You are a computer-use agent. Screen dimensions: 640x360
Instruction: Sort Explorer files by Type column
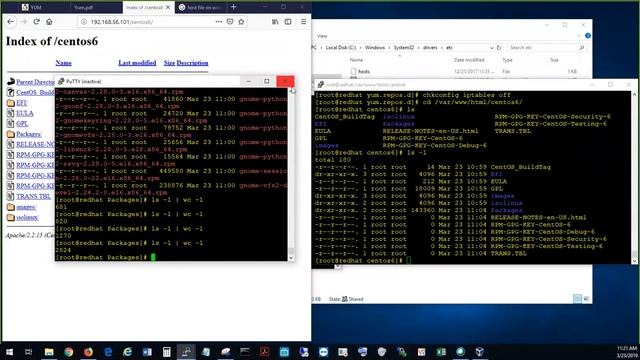[x=507, y=60]
